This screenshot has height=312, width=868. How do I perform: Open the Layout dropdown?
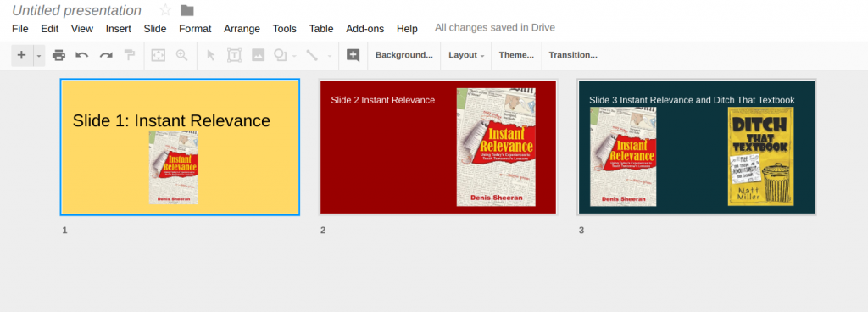(x=466, y=55)
